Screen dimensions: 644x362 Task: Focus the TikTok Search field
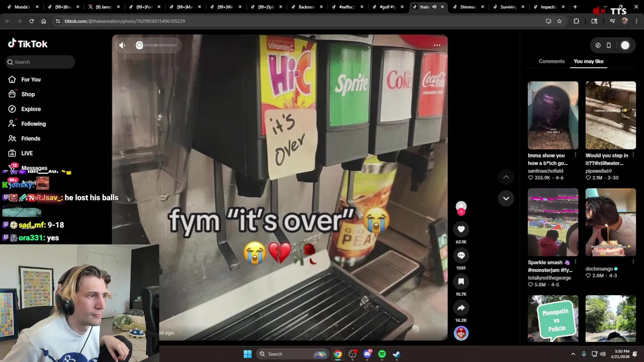(x=41, y=62)
